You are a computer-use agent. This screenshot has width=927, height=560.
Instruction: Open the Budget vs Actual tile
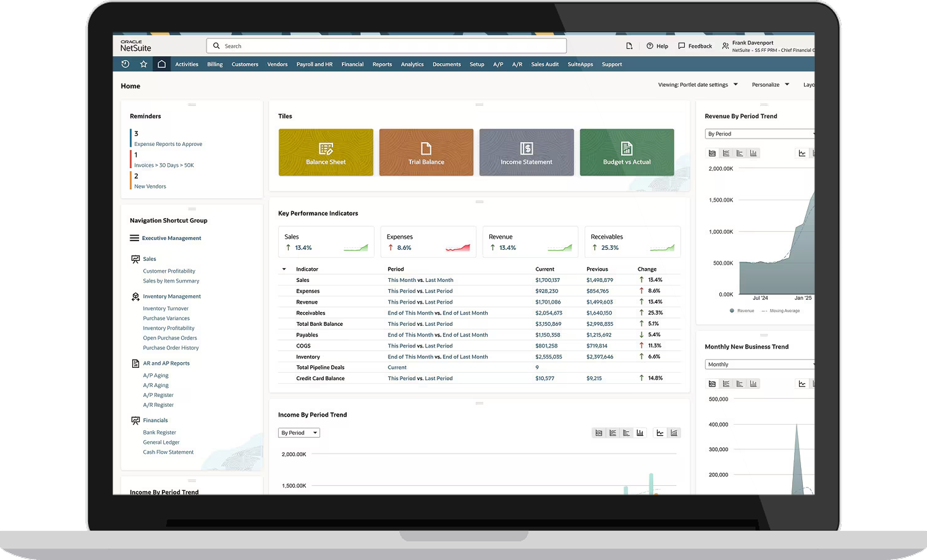point(627,153)
